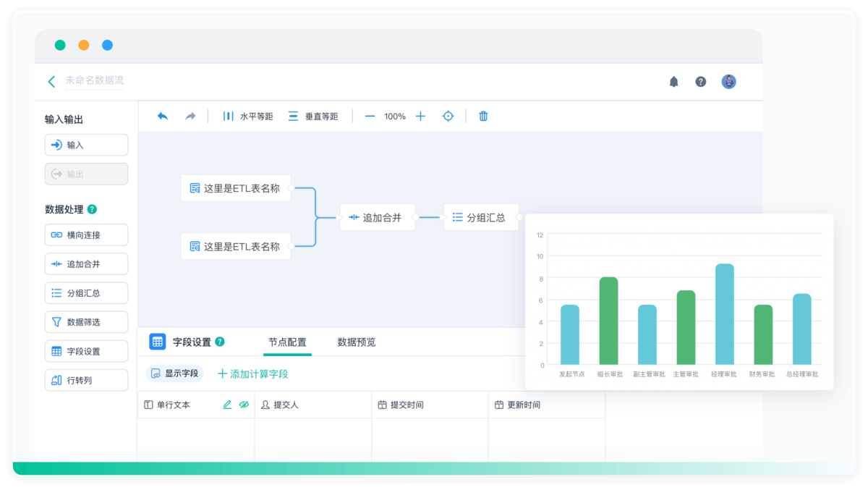Open help icon beside 字段设置 panel title
The width and height of the screenshot is (868, 490).
tap(220, 342)
